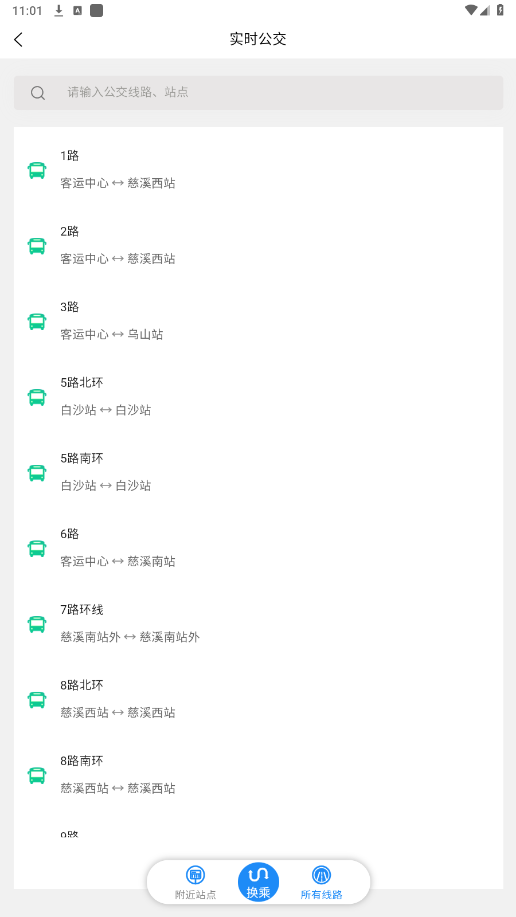Select the 1路 route title
The width and height of the screenshot is (516, 917).
pos(70,156)
